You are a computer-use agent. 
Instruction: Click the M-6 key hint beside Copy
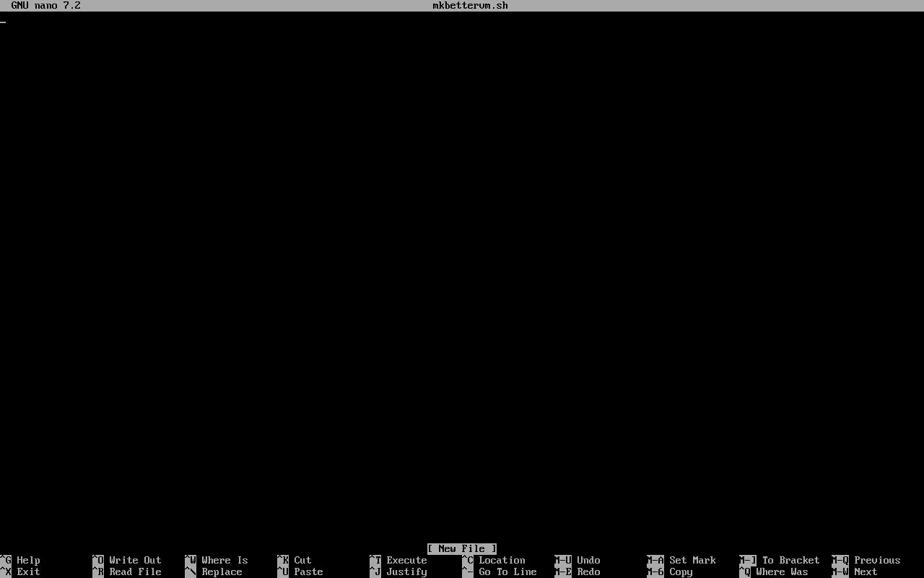coord(655,571)
